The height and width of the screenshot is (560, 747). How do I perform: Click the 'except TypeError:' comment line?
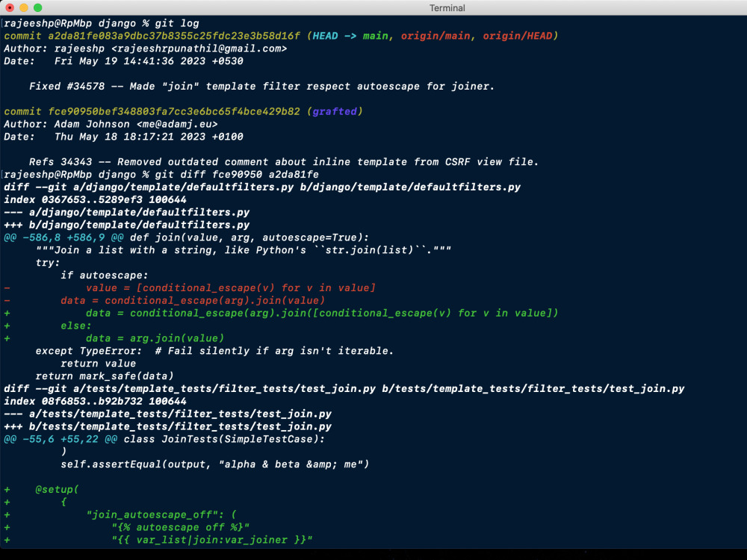pyautogui.click(x=214, y=351)
